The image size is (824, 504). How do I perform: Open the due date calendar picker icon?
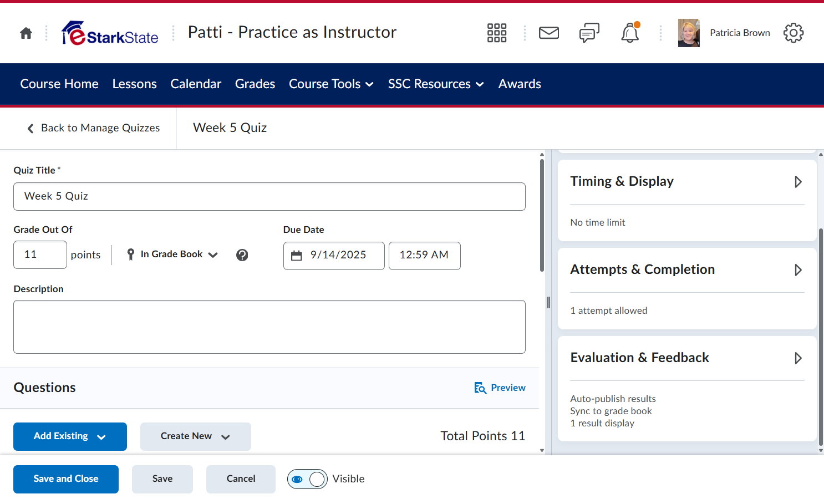pyautogui.click(x=297, y=256)
